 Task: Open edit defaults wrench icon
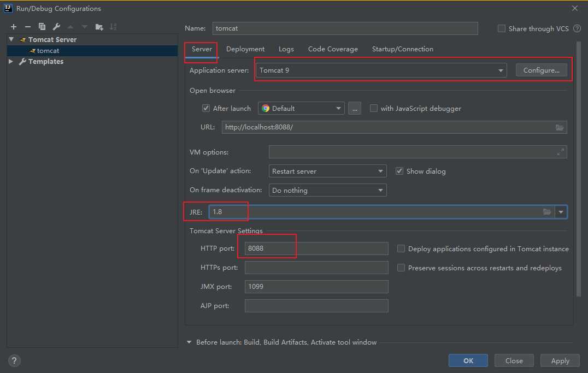coord(56,27)
